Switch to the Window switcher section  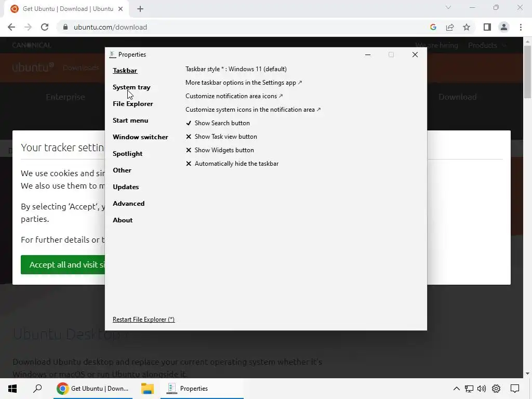140,137
